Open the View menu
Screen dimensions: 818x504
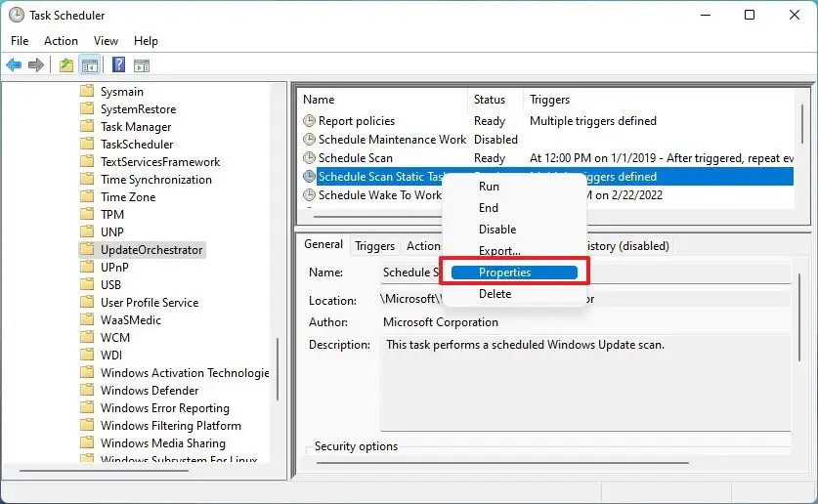tap(106, 41)
